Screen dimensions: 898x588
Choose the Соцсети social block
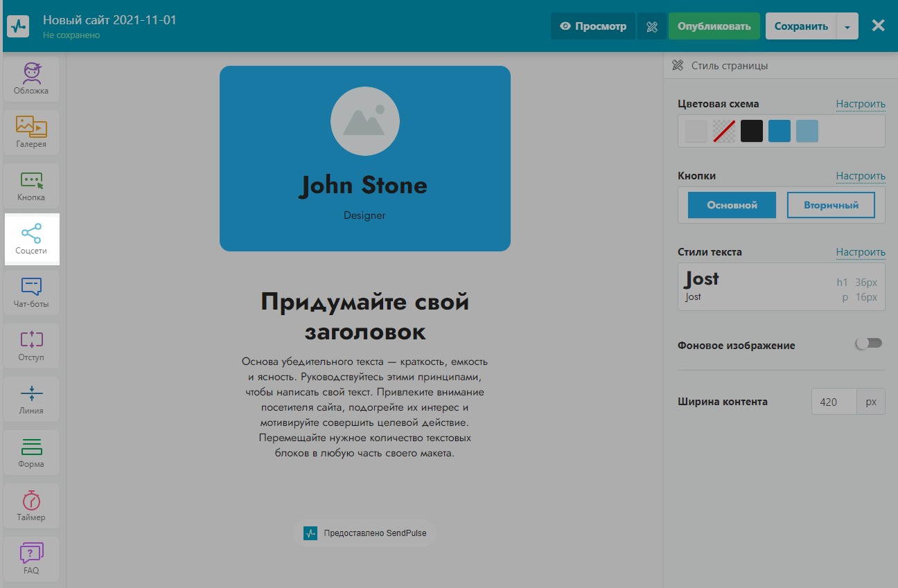31,240
